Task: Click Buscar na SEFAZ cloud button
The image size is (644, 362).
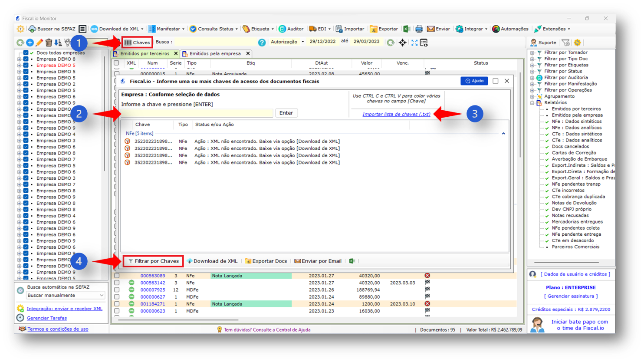Action: (52, 29)
